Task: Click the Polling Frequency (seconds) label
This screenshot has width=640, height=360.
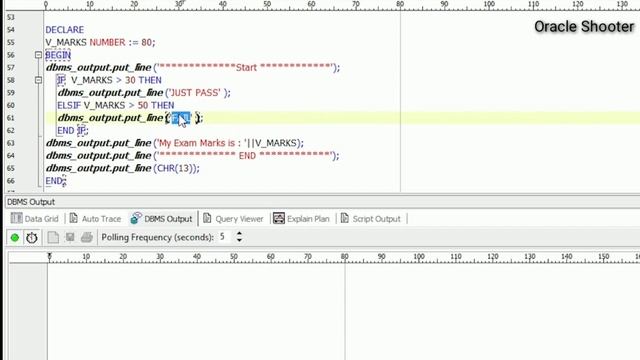Action: pos(158,237)
